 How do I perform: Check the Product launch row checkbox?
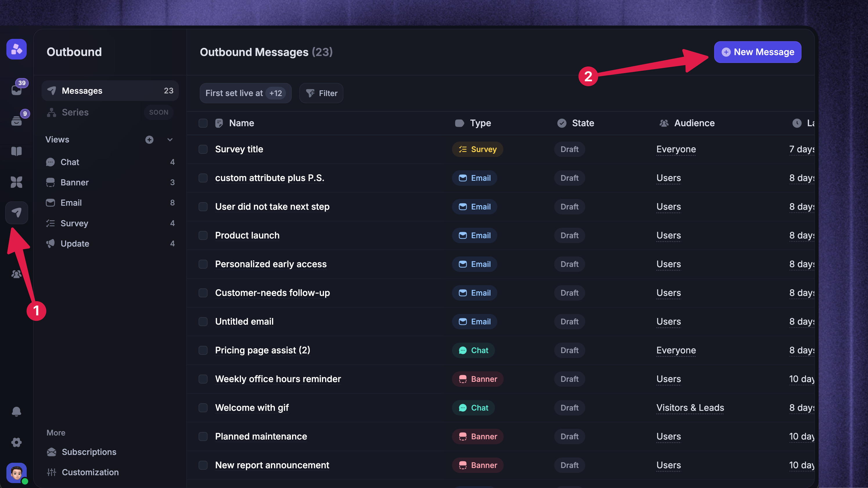[203, 235]
